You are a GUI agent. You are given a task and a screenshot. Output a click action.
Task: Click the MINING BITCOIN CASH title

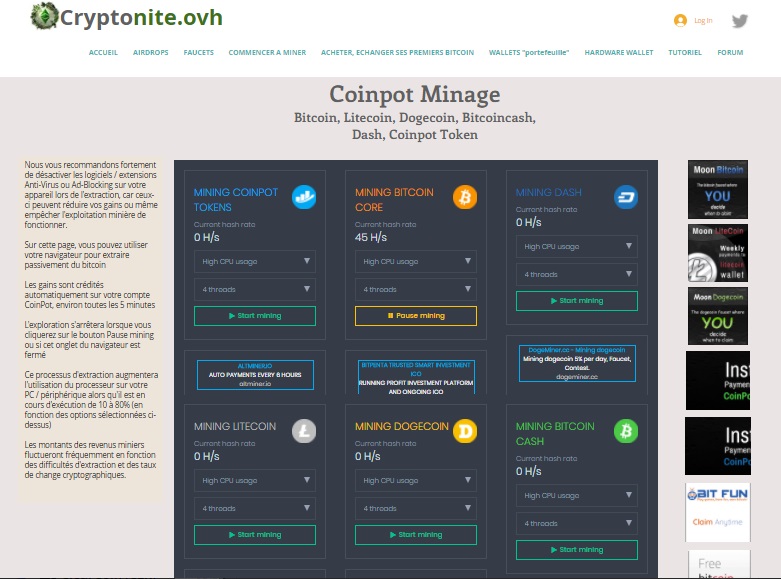point(555,434)
